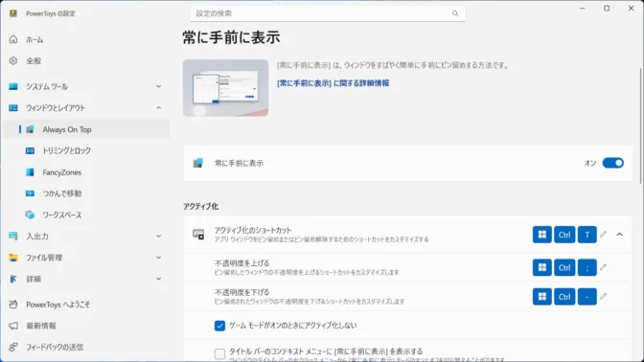Expand ファイル管理 section chevron
The height and width of the screenshot is (362, 644).
tap(158, 258)
